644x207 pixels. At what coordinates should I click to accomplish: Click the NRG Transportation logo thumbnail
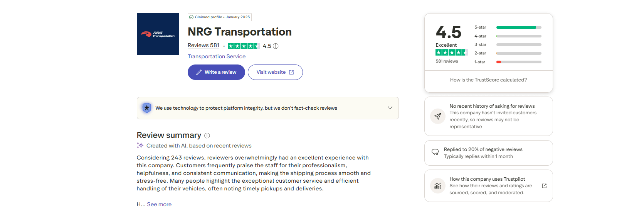[x=158, y=34]
